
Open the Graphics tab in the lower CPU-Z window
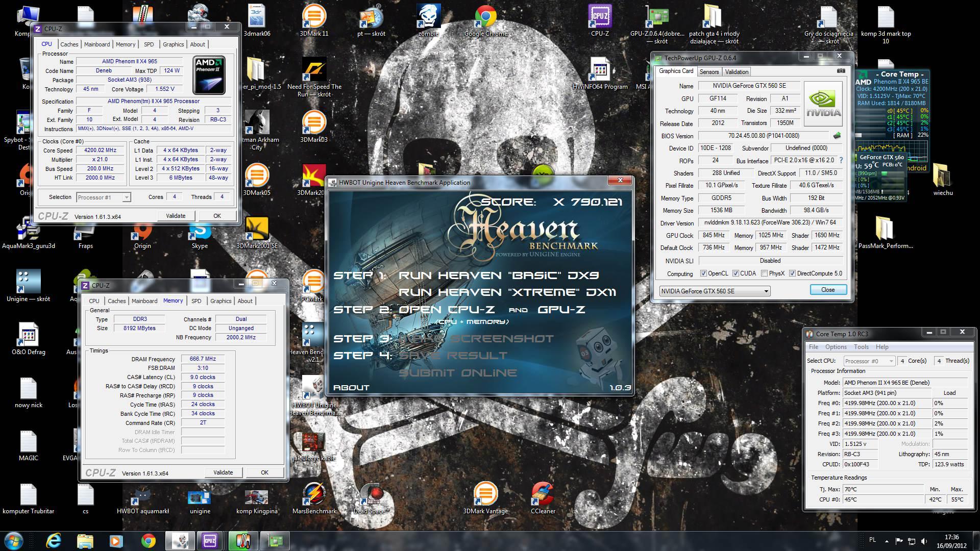click(220, 301)
